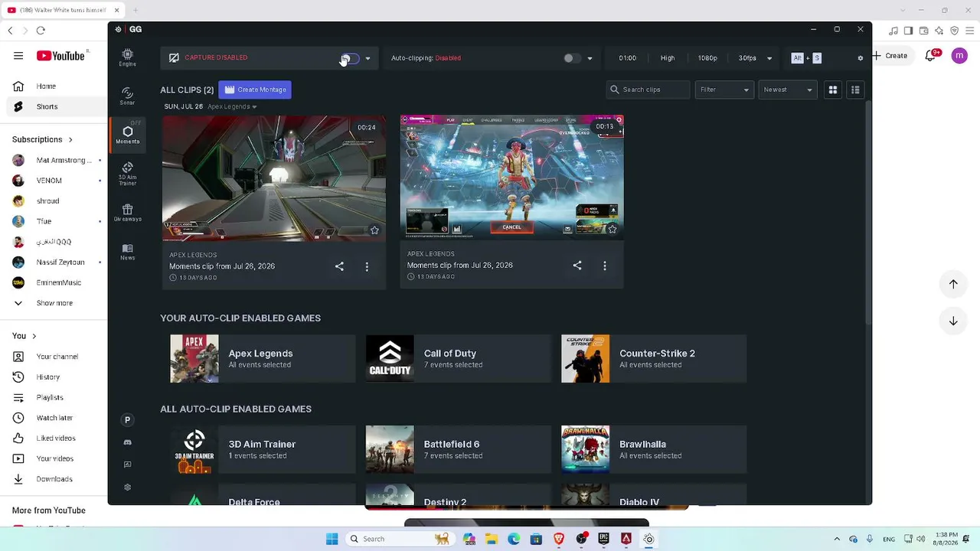
Task: Open the Call of Duty auto-clip game card
Action: click(458, 358)
